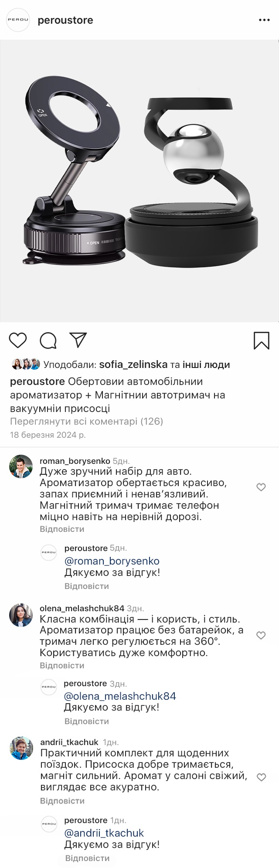Reply to andrii_tkachuk's comment
Image resolution: width=279 pixels, height=868 pixels.
click(62, 801)
